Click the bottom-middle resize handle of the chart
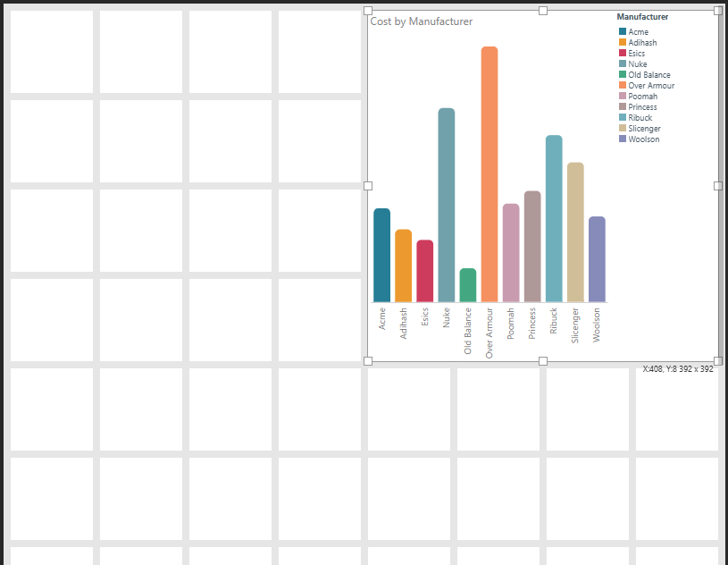This screenshot has height=565, width=728. [x=543, y=361]
